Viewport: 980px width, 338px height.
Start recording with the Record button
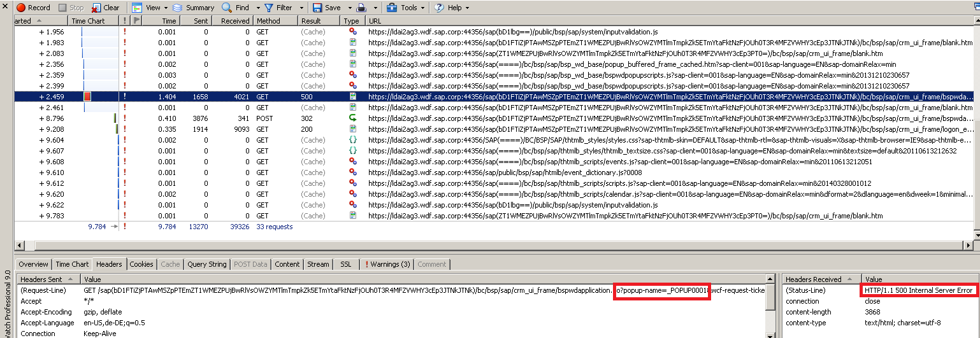tap(33, 8)
